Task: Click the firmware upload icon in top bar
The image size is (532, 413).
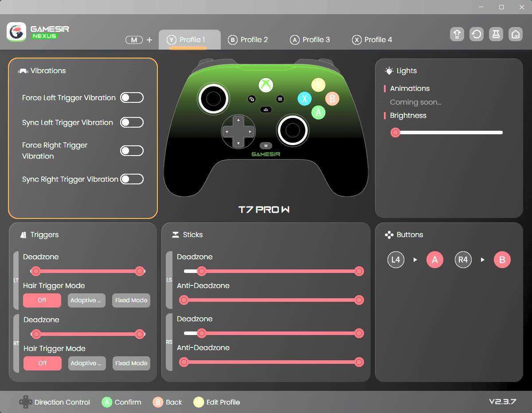Action: [x=457, y=34]
